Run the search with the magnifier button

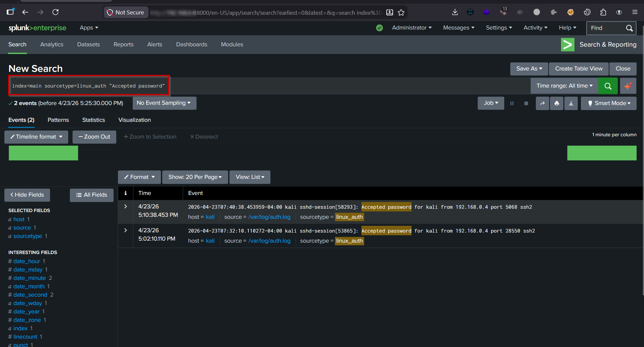click(x=608, y=86)
